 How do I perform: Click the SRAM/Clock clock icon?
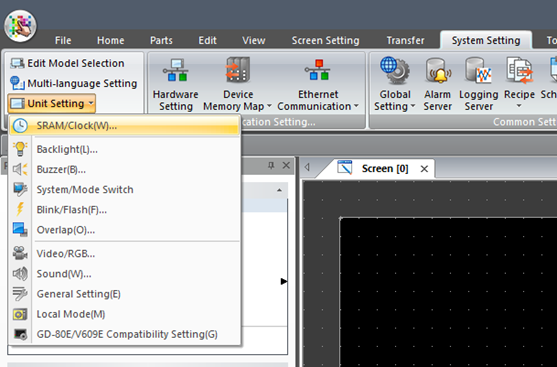click(x=20, y=126)
